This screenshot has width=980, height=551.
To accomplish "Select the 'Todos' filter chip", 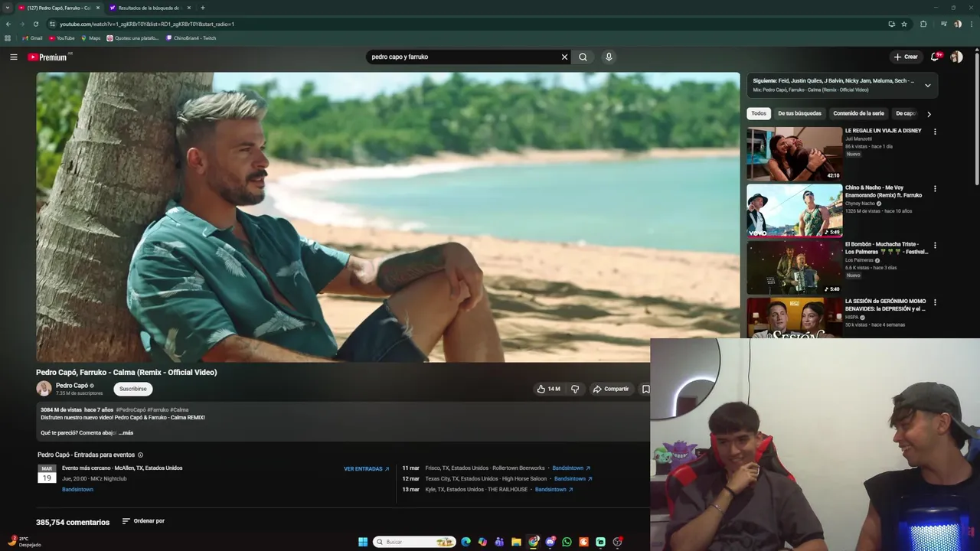I will pos(759,113).
